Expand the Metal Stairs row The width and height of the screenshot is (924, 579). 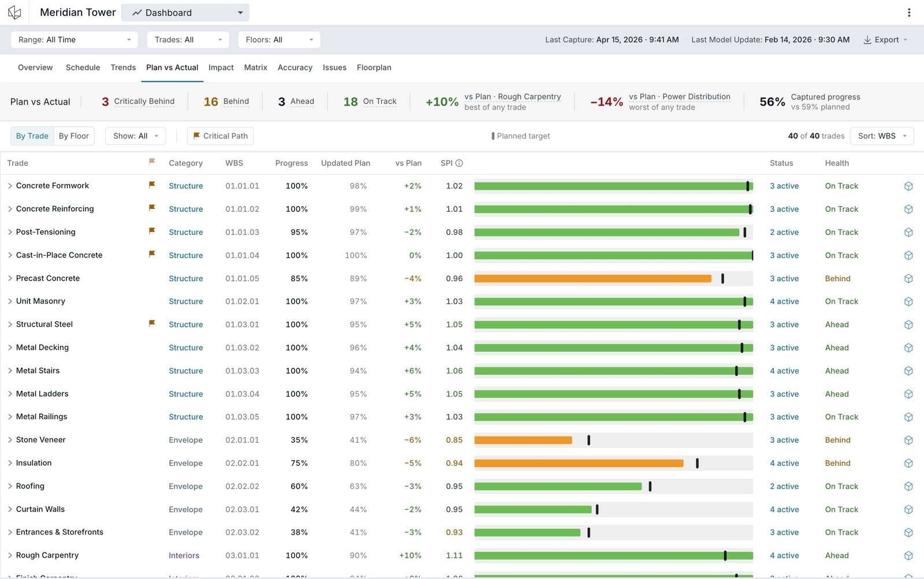coord(10,371)
